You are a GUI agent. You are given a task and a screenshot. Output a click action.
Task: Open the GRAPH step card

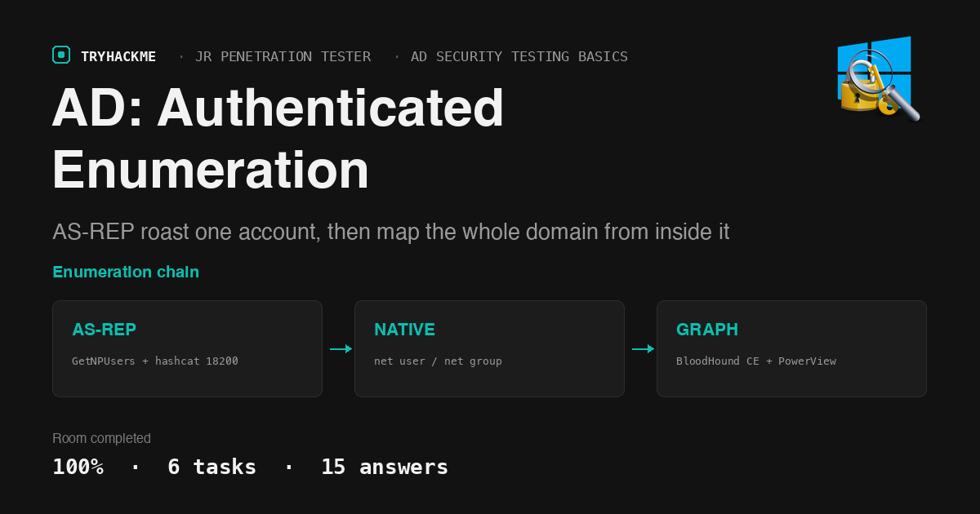pyautogui.click(x=791, y=348)
